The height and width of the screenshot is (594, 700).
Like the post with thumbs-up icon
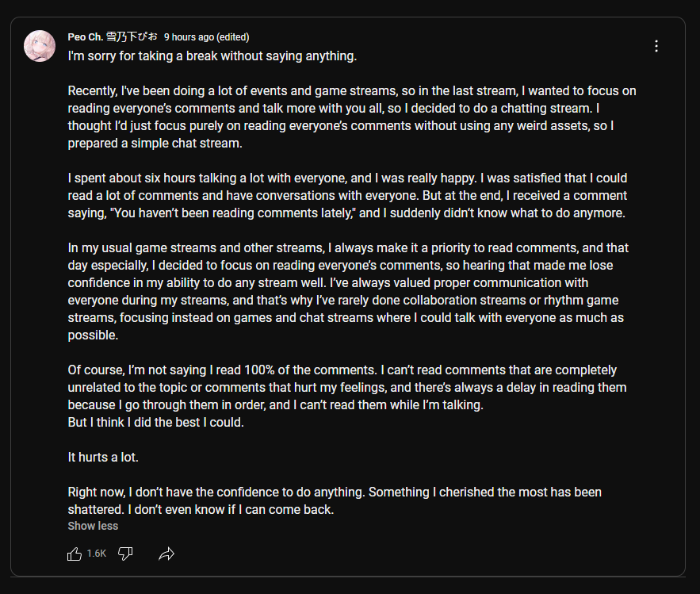[75, 554]
